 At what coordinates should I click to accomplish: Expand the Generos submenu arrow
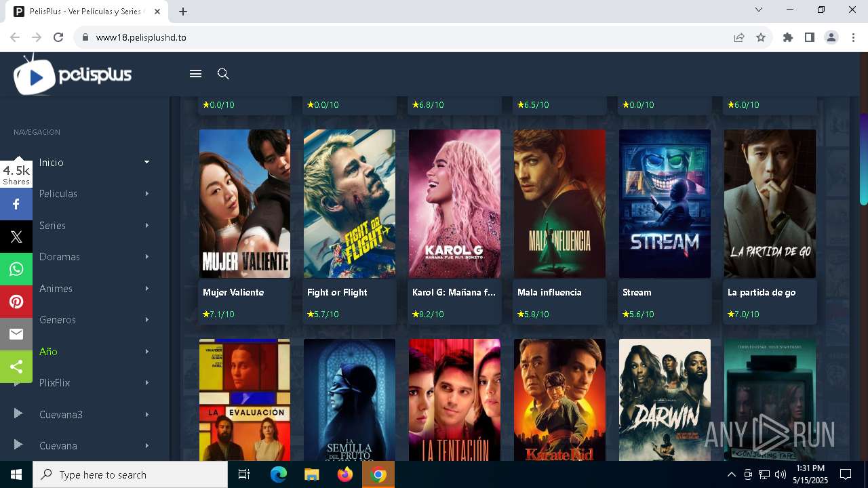click(x=146, y=320)
